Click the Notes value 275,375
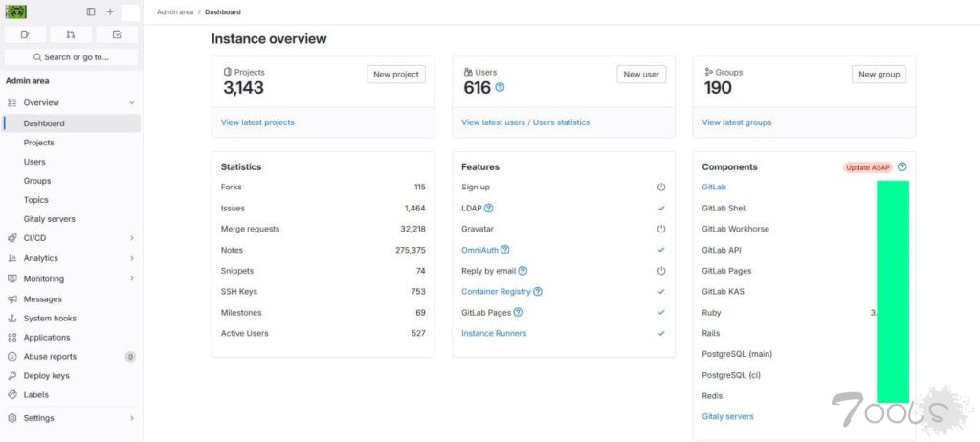This screenshot has height=442, width=980. pyautogui.click(x=410, y=250)
